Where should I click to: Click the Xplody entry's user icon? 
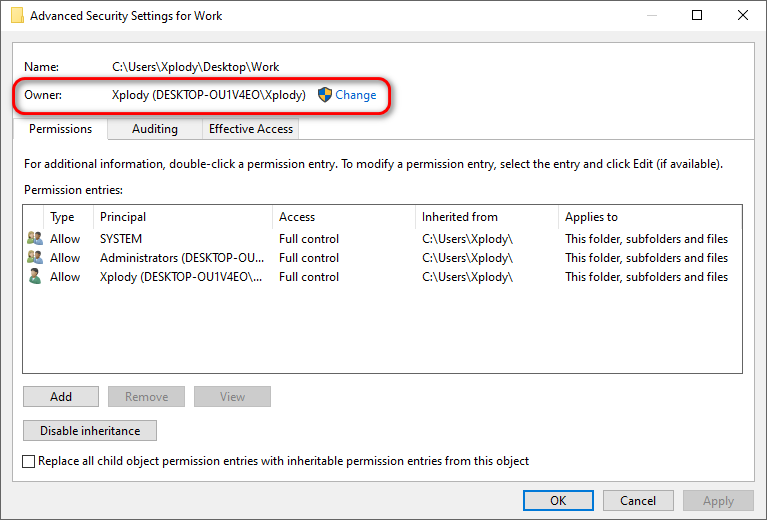(35, 277)
